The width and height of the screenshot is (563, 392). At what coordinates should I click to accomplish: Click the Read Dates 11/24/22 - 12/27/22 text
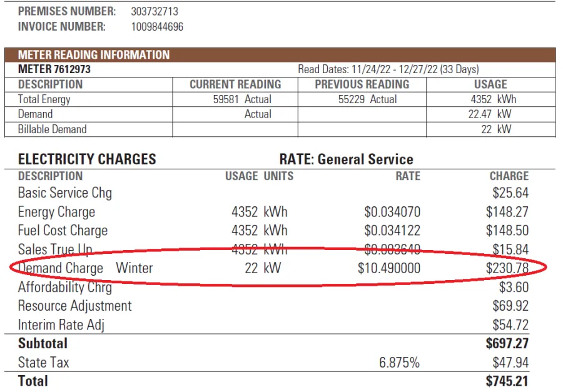(x=388, y=69)
